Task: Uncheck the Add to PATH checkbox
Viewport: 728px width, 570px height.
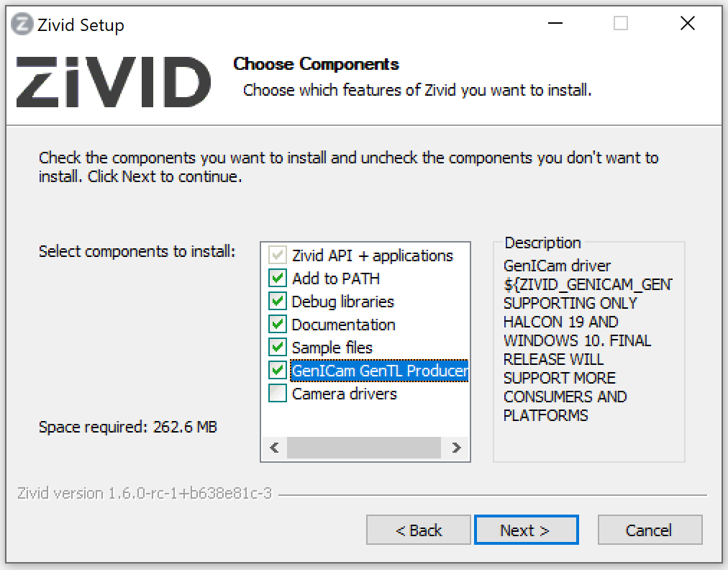Action: [277, 279]
